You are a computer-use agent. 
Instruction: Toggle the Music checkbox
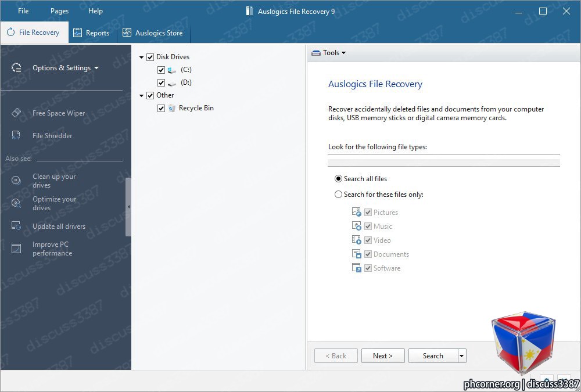pos(368,226)
